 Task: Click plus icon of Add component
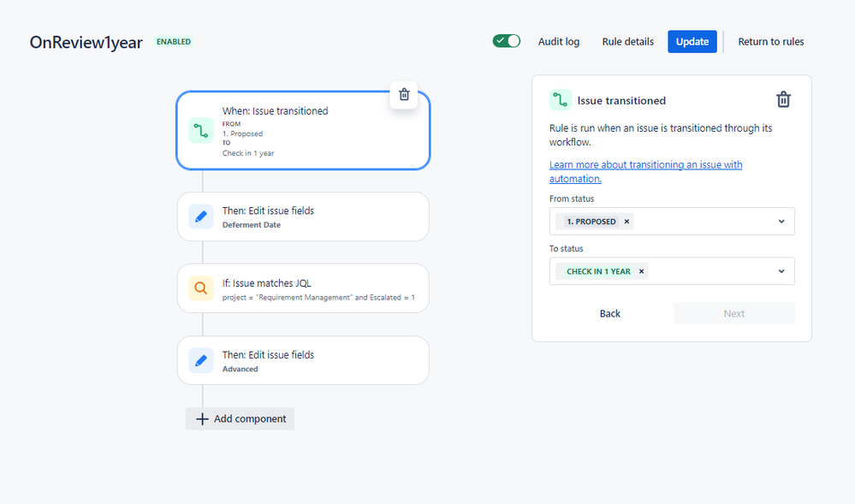(202, 419)
